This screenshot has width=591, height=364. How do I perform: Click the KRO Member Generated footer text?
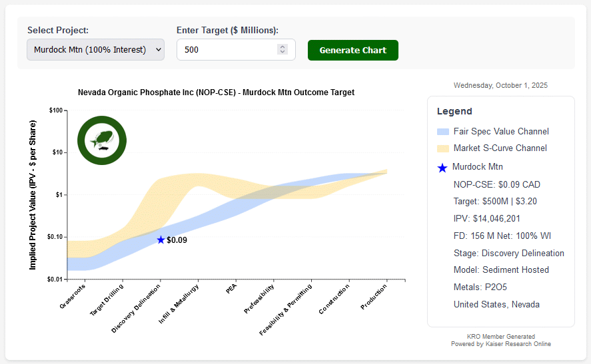(501, 337)
